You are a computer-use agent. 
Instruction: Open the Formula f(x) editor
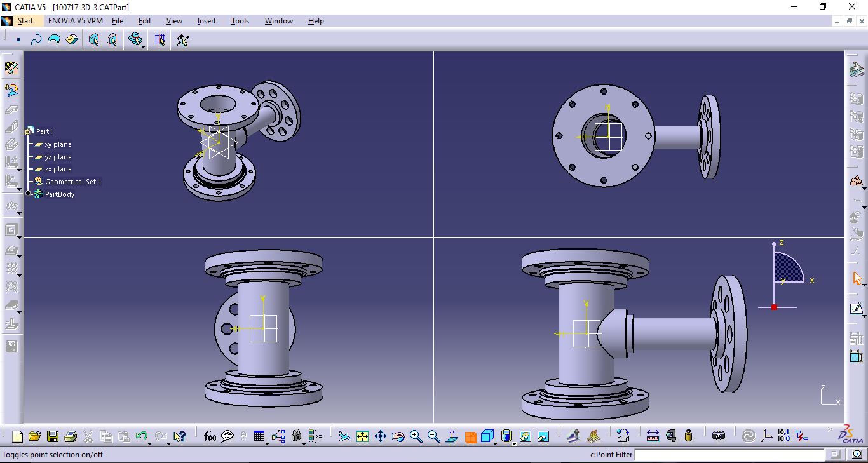click(209, 436)
